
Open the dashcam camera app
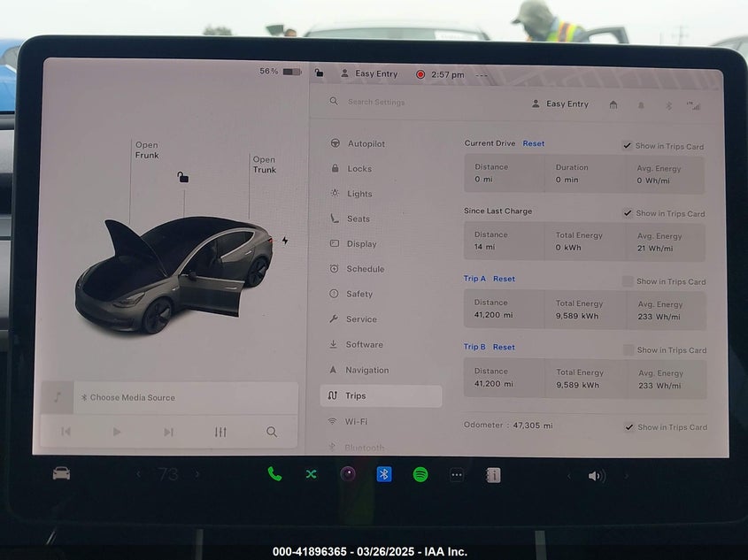[x=348, y=474]
